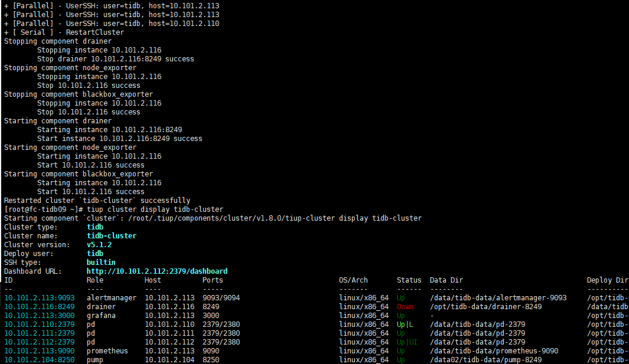The width and height of the screenshot is (629, 364).
Task: Click the Data Dir column header
Action: pyautogui.click(x=447, y=280)
